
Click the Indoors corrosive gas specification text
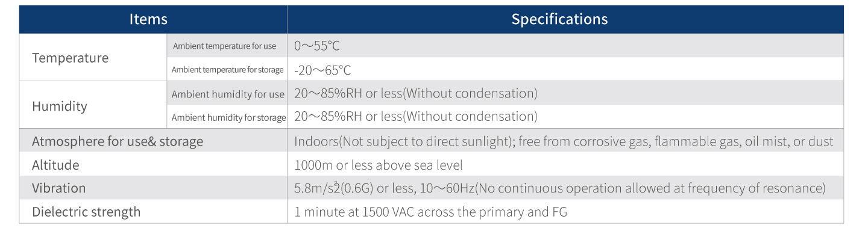[564, 141]
